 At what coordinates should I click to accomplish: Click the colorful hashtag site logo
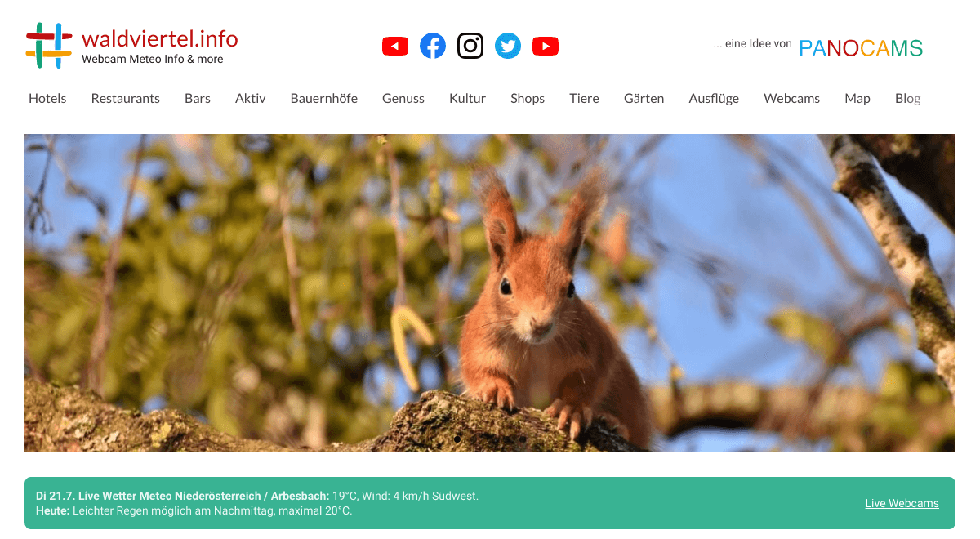pos(49,46)
